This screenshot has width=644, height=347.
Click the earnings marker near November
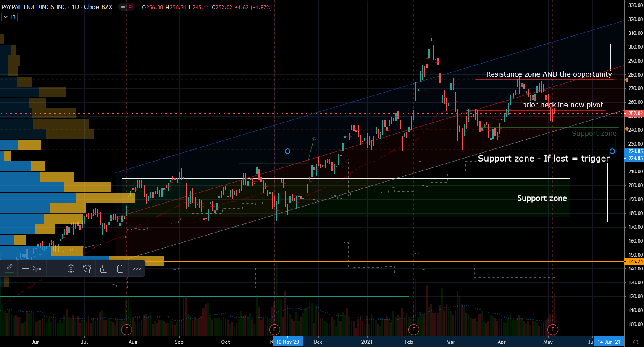(x=274, y=329)
